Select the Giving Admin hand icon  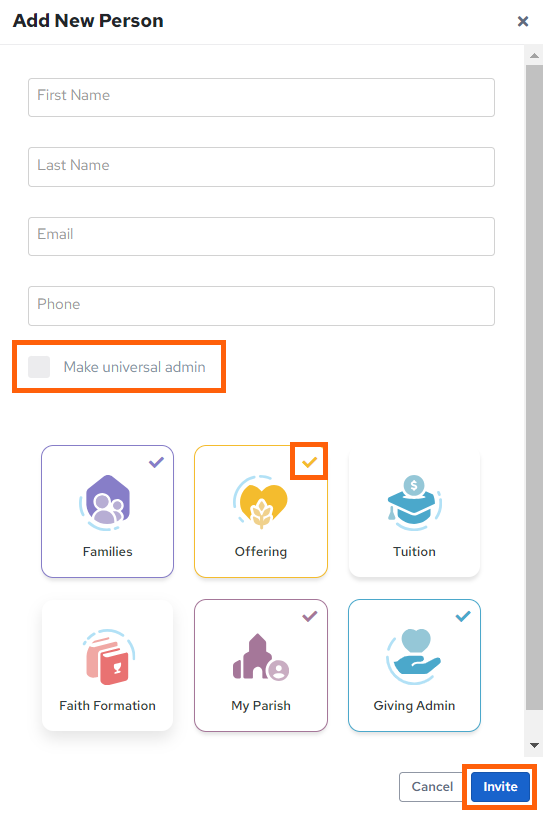point(414,657)
